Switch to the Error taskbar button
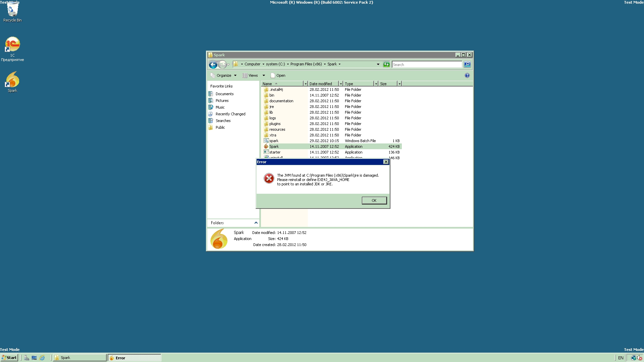Screen dimensions: 644x362 (134, 358)
